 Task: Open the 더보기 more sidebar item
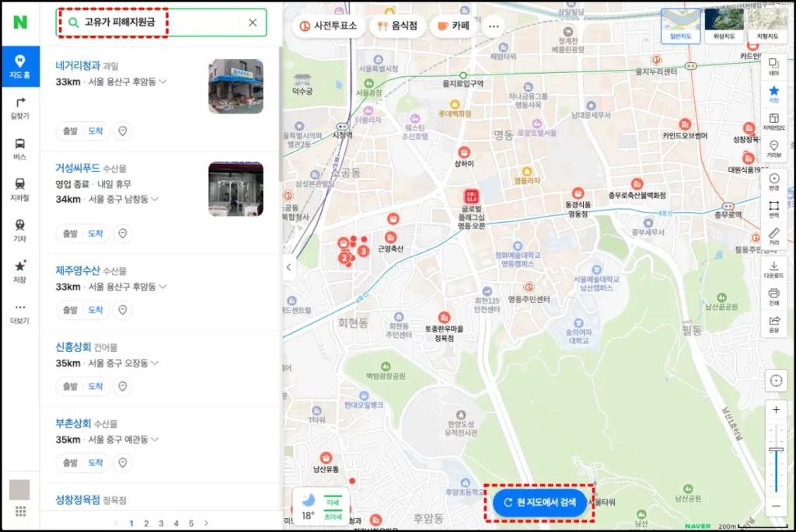click(19, 313)
